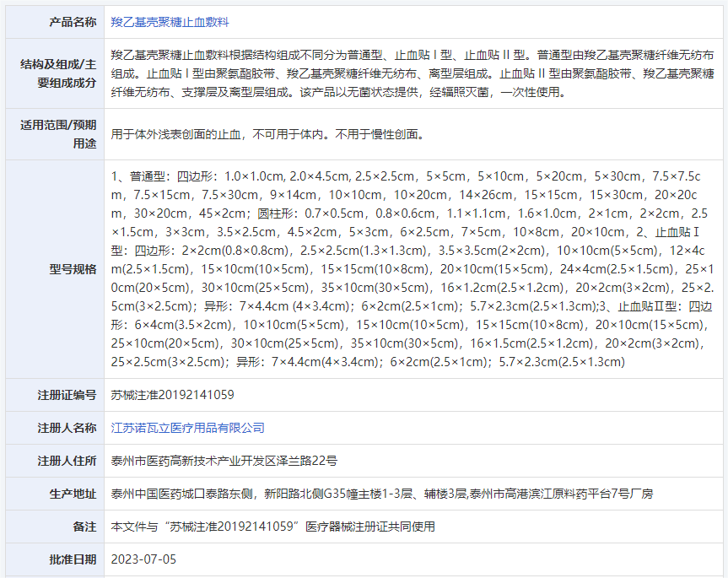Click the 注册人住所 row label
728x578 pixels.
[x=67, y=461]
